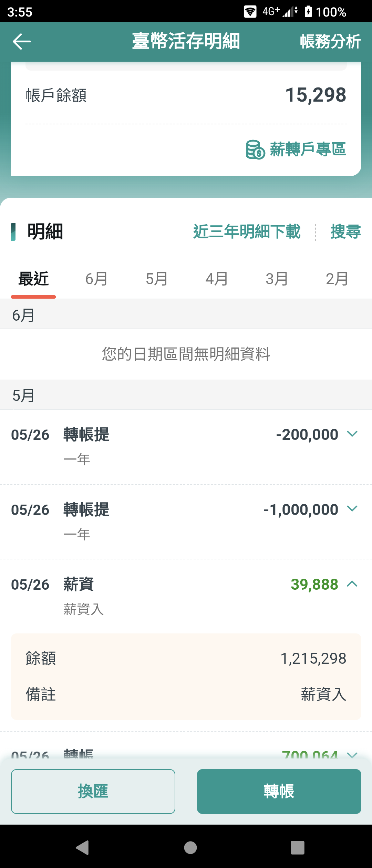This screenshot has height=868, width=372.
Task: Switch to the 5月 tab
Action: click(157, 279)
